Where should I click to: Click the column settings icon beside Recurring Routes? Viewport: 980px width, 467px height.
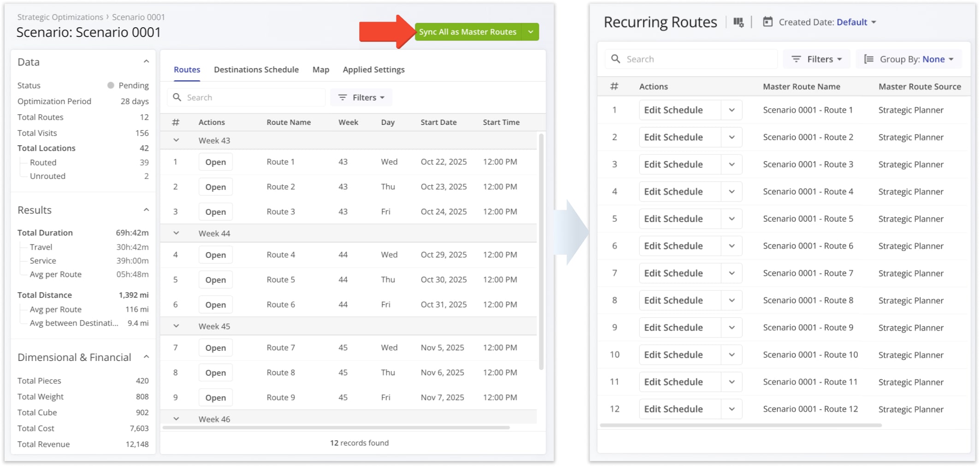click(x=738, y=22)
